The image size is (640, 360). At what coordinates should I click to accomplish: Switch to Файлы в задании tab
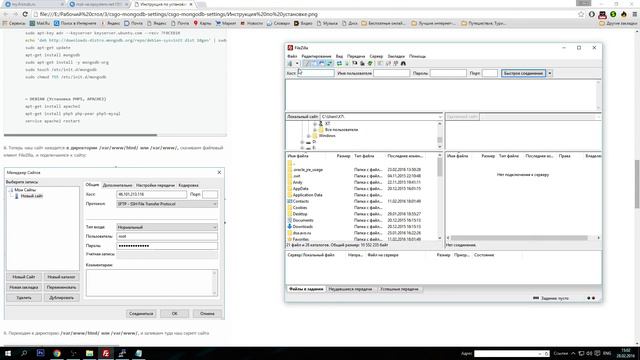tap(306, 289)
